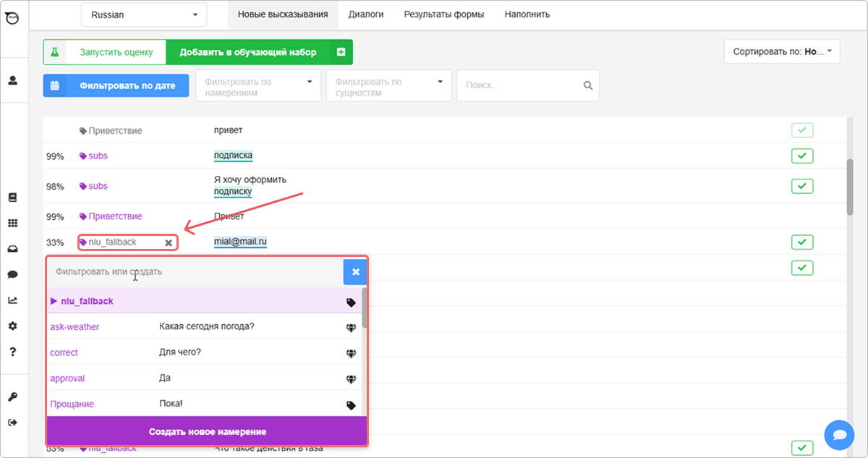
Task: Switch to the Результаты формы tab
Action: tap(443, 14)
